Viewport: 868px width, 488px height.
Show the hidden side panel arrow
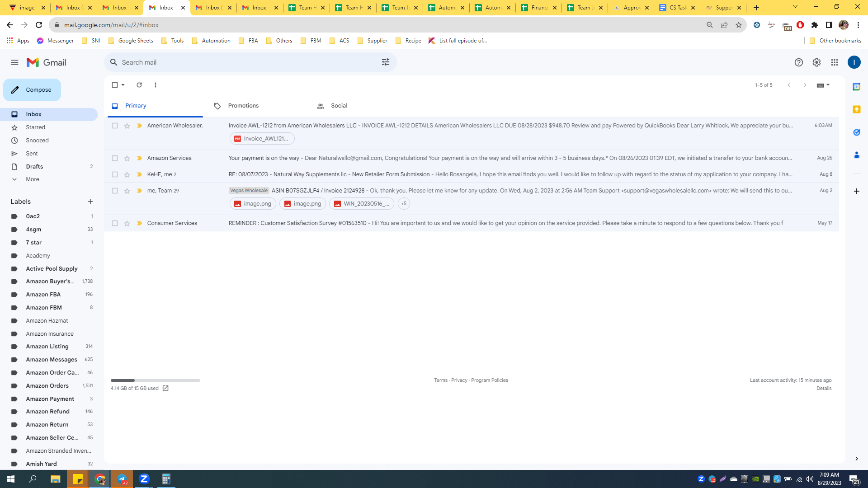(856, 459)
